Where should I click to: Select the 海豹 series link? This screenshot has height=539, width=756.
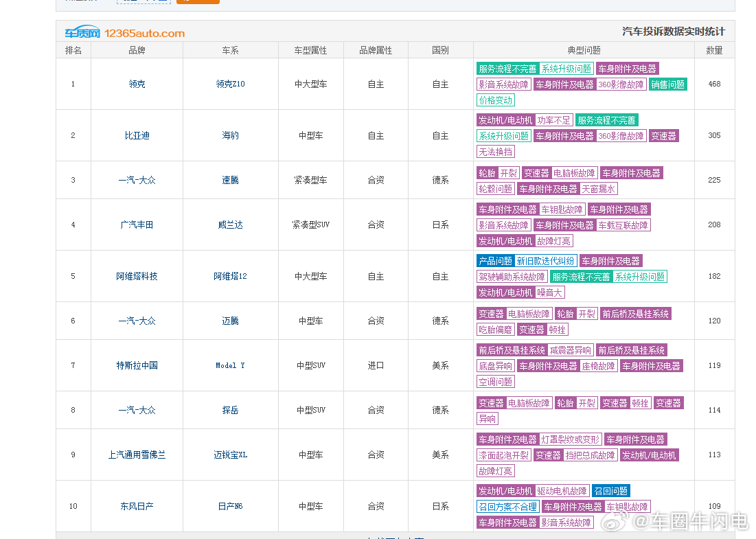[x=229, y=135]
